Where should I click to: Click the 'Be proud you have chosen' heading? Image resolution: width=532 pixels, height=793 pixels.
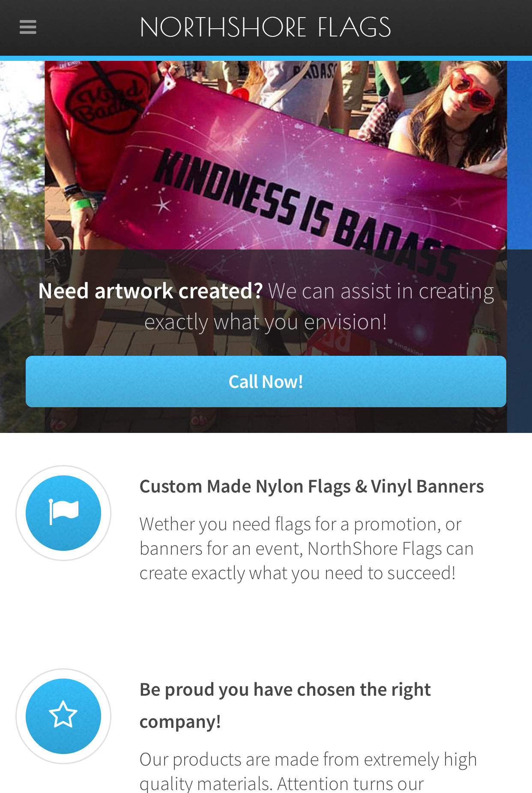(x=285, y=690)
